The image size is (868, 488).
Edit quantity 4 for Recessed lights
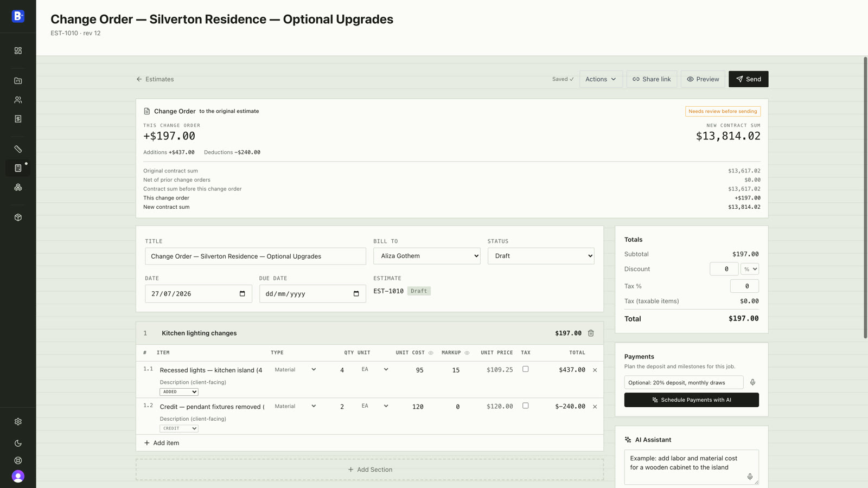pyautogui.click(x=342, y=370)
